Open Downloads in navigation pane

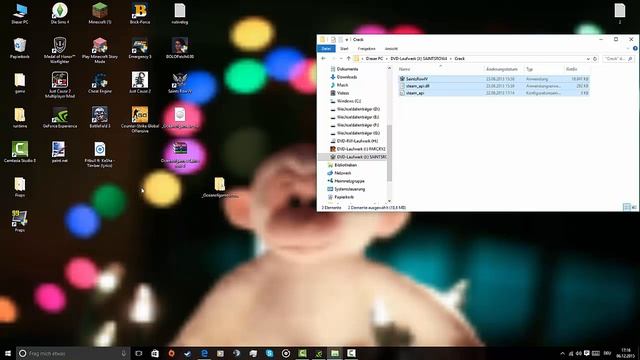[x=347, y=77]
